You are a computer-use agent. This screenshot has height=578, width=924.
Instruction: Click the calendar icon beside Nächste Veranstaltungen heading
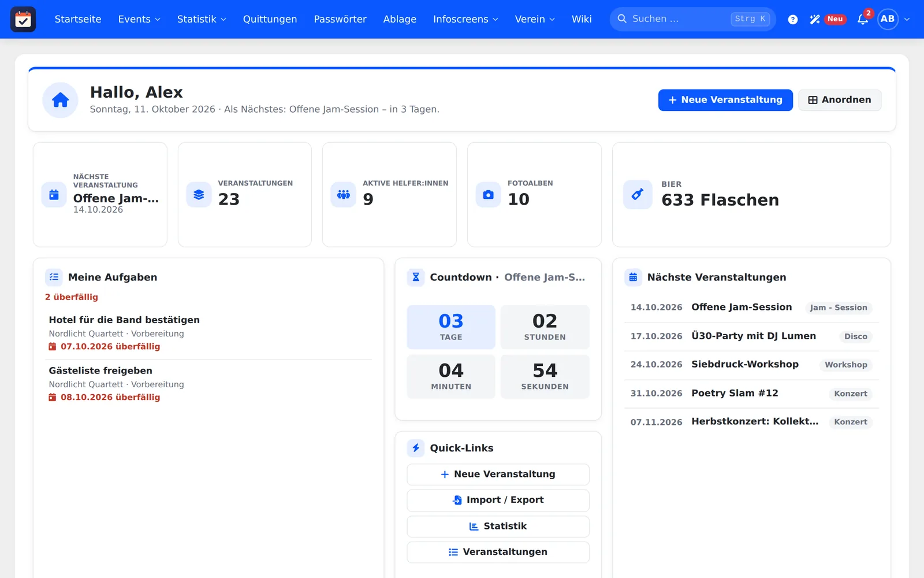(633, 277)
